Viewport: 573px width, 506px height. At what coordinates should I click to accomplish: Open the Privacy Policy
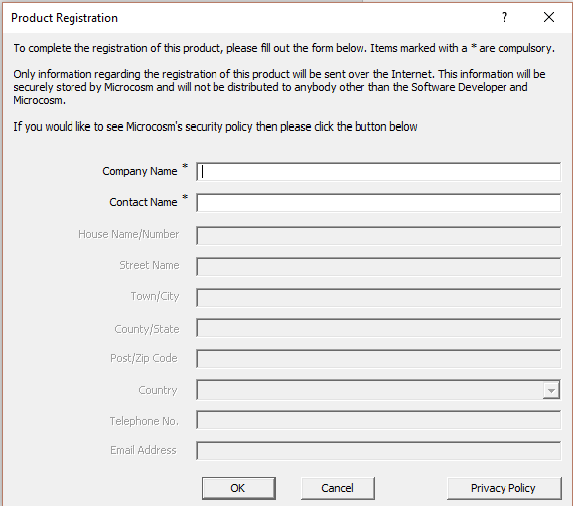click(x=504, y=488)
